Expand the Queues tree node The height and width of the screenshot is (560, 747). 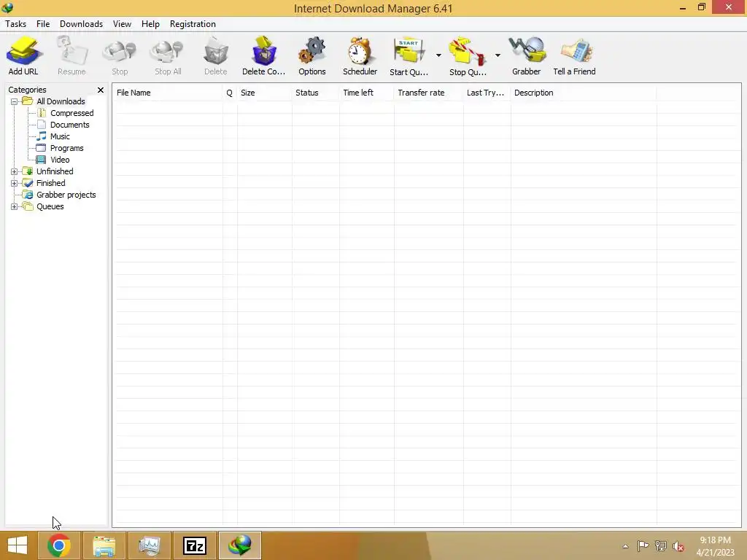[x=15, y=206]
